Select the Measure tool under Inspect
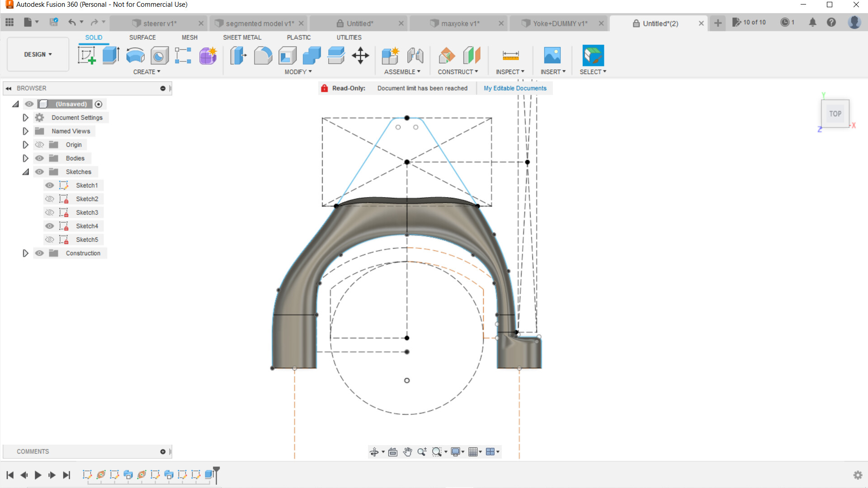This screenshot has height=488, width=868. pos(510,55)
